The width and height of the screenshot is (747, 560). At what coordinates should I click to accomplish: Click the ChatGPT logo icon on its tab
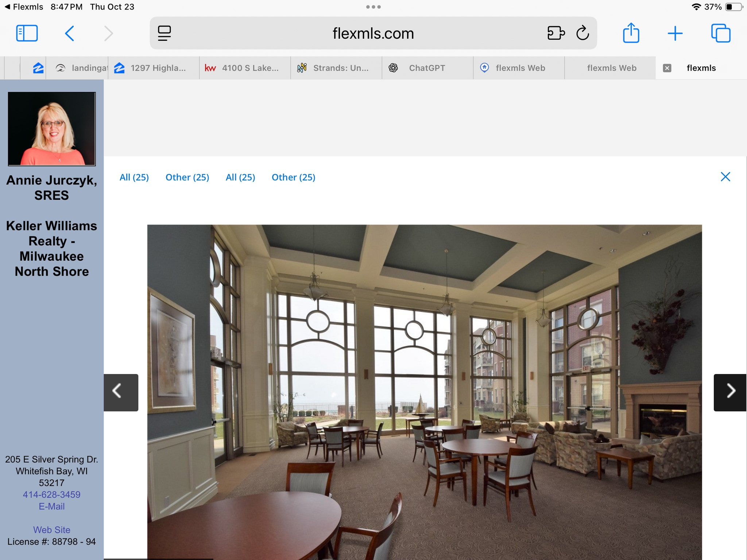[393, 67]
